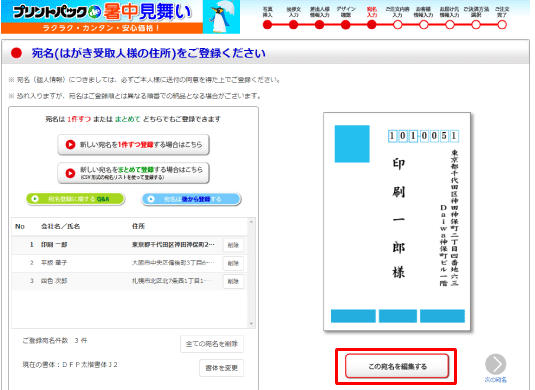This screenshot has height=390, width=535.
Task: Edit this address with この宛名を編集する
Action: [397, 366]
